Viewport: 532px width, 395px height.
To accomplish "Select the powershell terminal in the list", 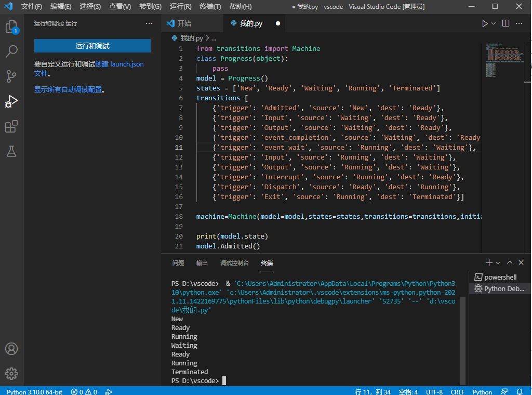I will (x=500, y=277).
